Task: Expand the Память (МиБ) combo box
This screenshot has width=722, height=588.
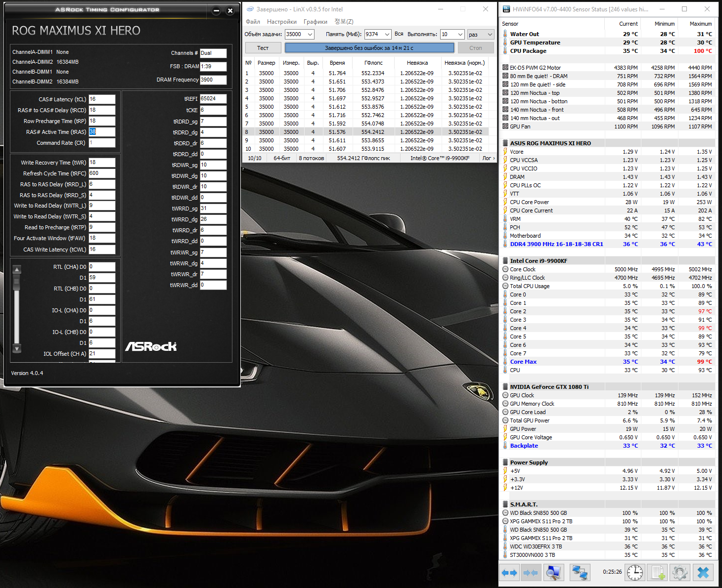Action: tap(387, 35)
